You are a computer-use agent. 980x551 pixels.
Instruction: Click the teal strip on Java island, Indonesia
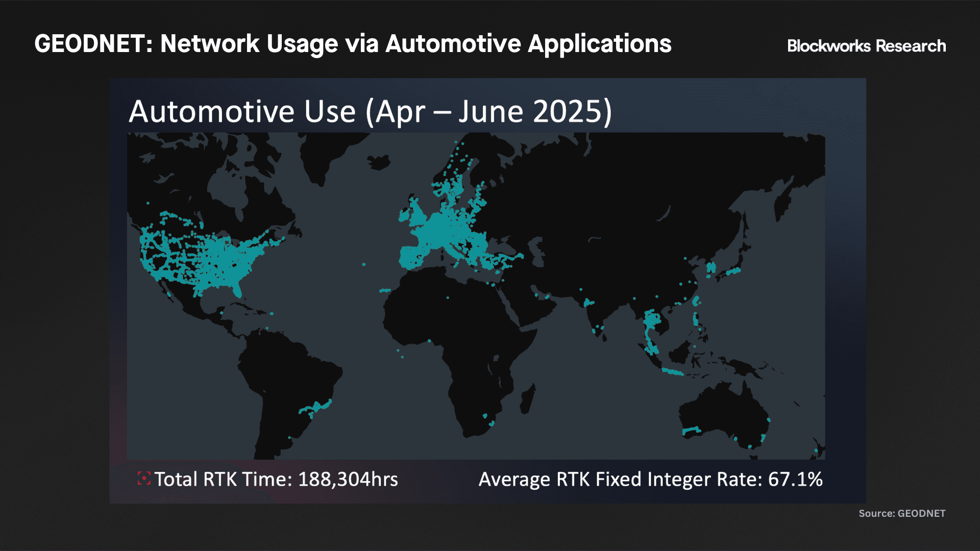pos(673,372)
